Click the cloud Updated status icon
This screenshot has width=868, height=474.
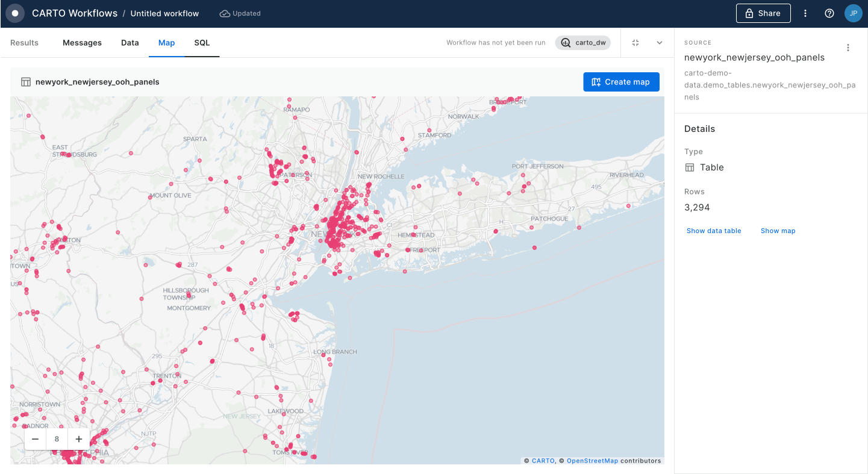(225, 13)
